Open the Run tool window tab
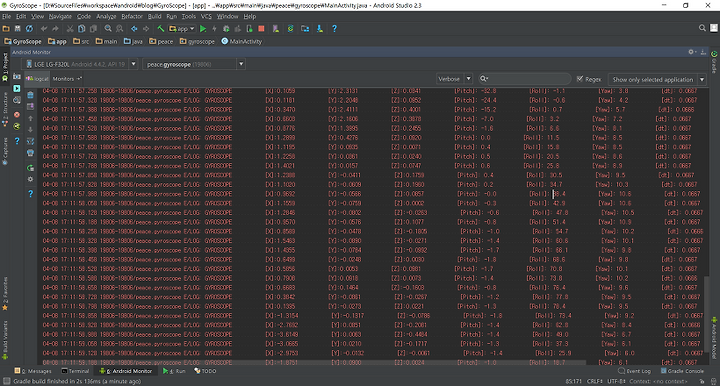Screen dimensions: 720x386 tap(174, 371)
